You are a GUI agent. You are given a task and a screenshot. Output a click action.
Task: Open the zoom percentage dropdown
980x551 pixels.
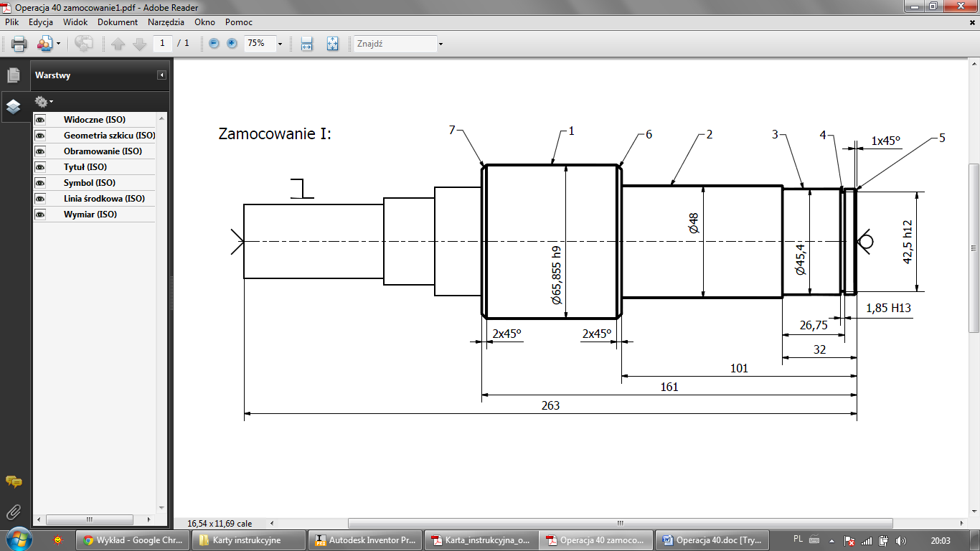[280, 44]
